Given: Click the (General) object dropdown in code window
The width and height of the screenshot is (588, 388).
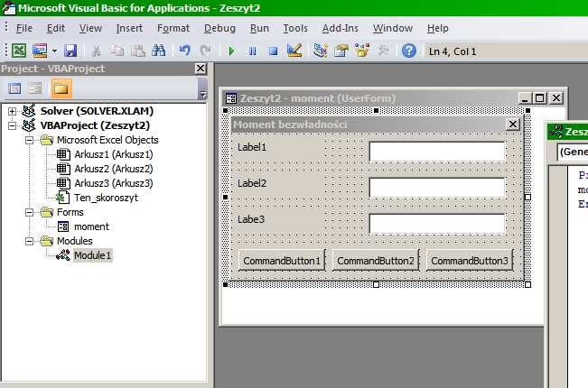Looking at the screenshot, I should (573, 152).
